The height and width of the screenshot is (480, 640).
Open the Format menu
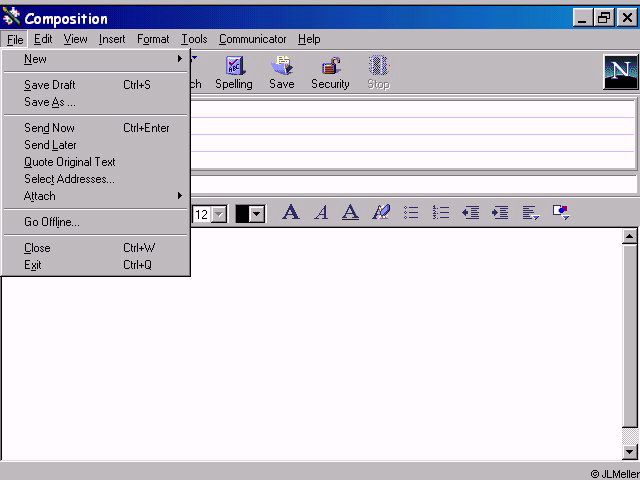tap(153, 39)
